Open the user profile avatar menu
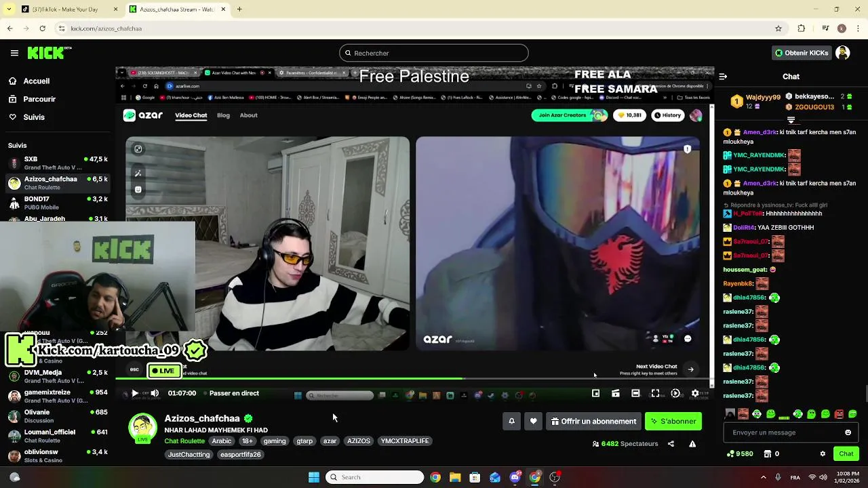The height and width of the screenshot is (488, 868). click(x=843, y=53)
